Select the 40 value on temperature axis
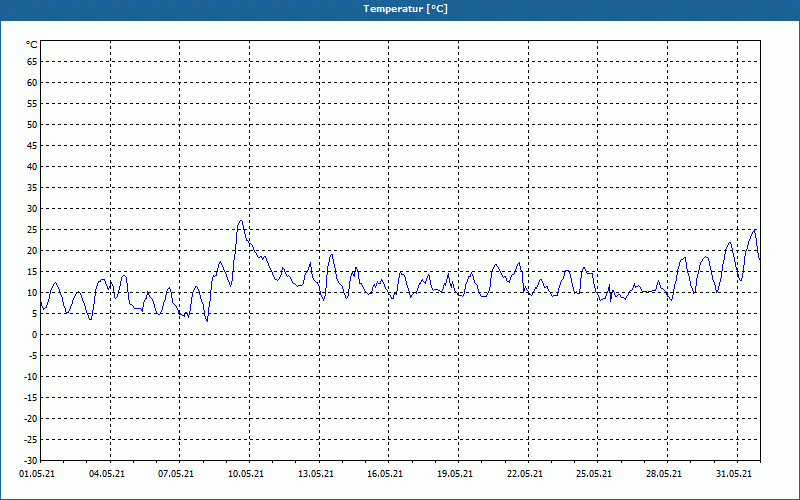Image resolution: width=800 pixels, height=500 pixels. (32, 166)
